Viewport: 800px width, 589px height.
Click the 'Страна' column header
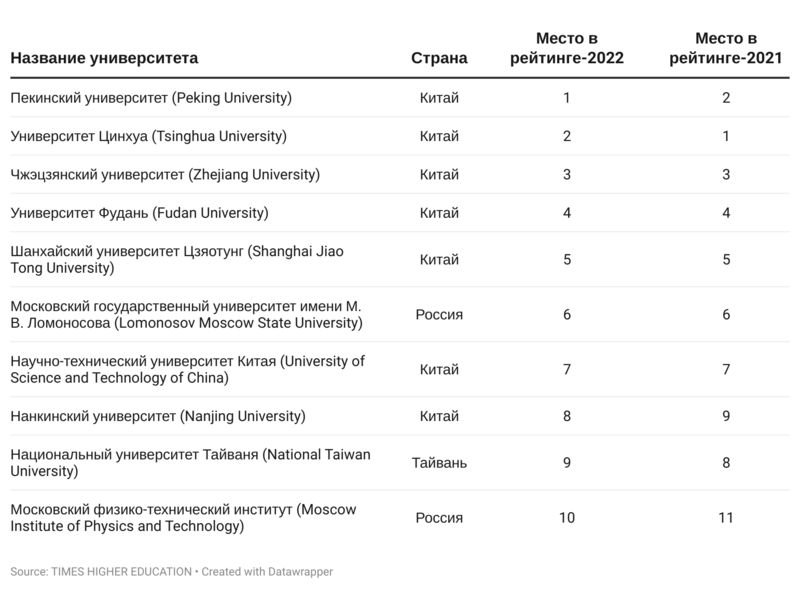tap(439, 58)
